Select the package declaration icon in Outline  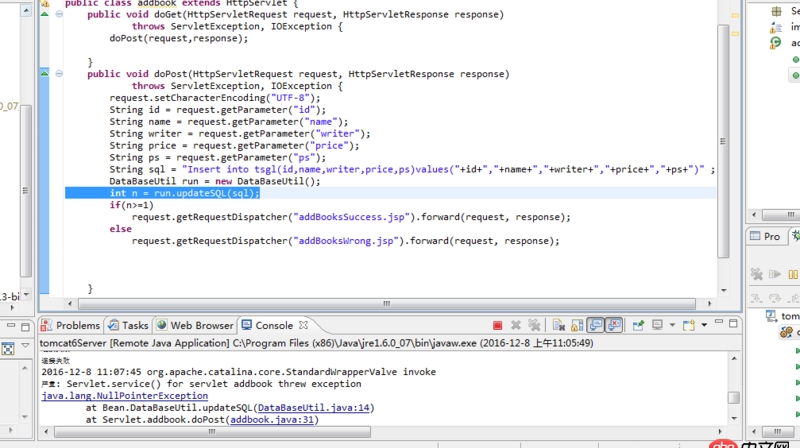(x=776, y=11)
